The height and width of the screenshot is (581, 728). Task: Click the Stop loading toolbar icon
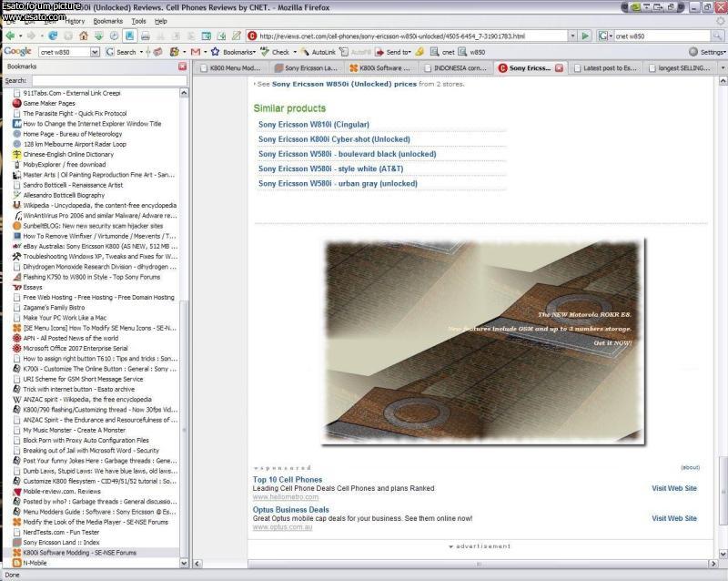tap(68, 36)
